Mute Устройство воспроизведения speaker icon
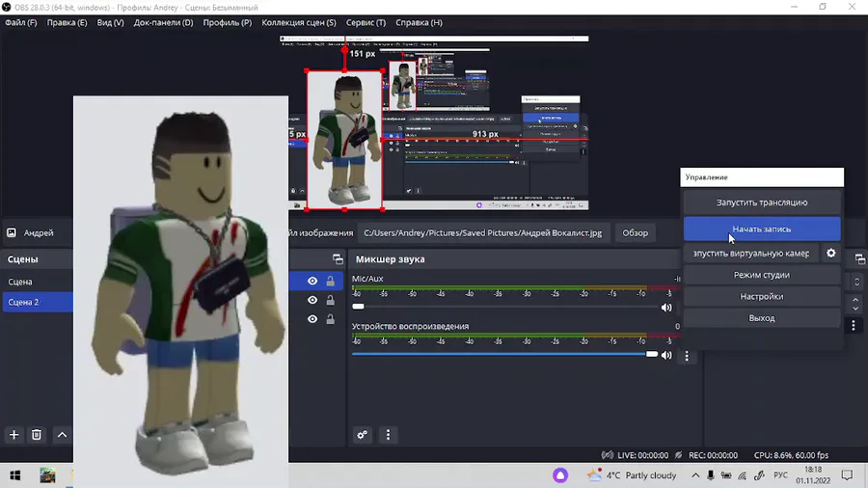Image resolution: width=868 pixels, height=488 pixels. [666, 355]
